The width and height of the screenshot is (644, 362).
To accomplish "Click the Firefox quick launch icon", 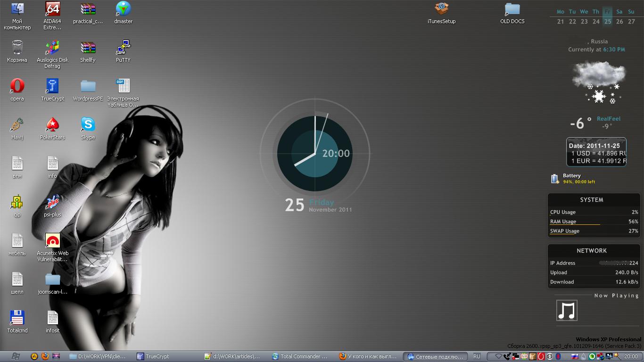I will pos(45,356).
